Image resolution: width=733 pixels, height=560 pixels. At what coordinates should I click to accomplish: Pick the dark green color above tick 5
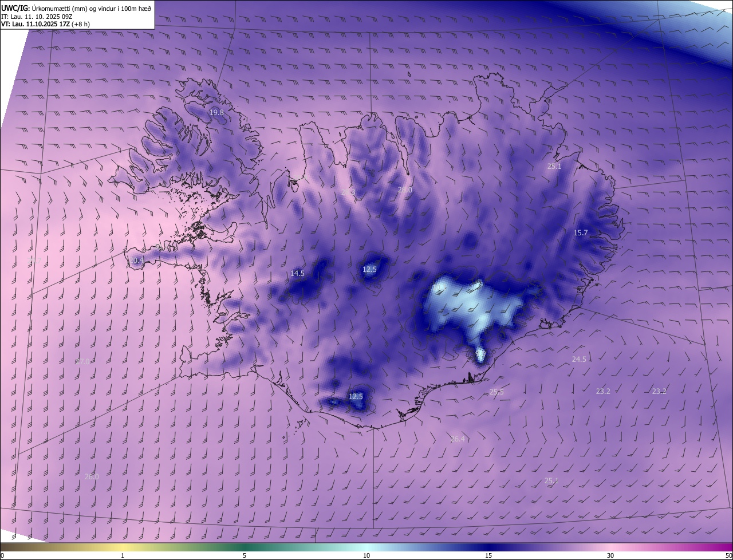coord(245,547)
